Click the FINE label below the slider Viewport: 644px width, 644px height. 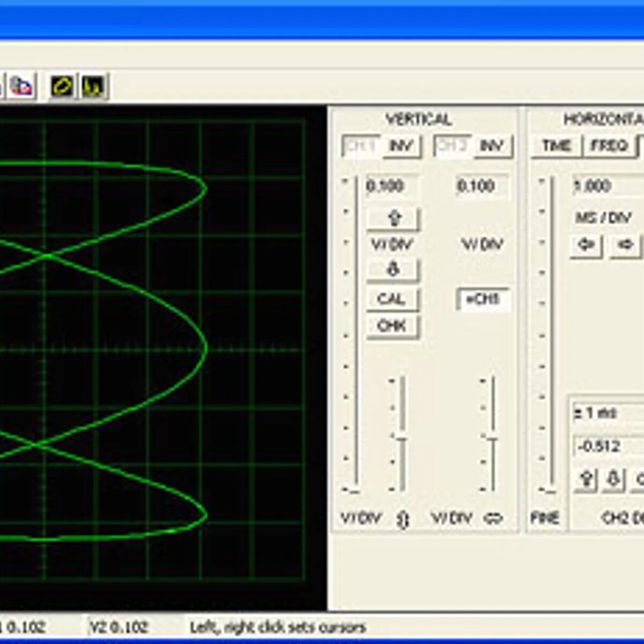[x=545, y=518]
